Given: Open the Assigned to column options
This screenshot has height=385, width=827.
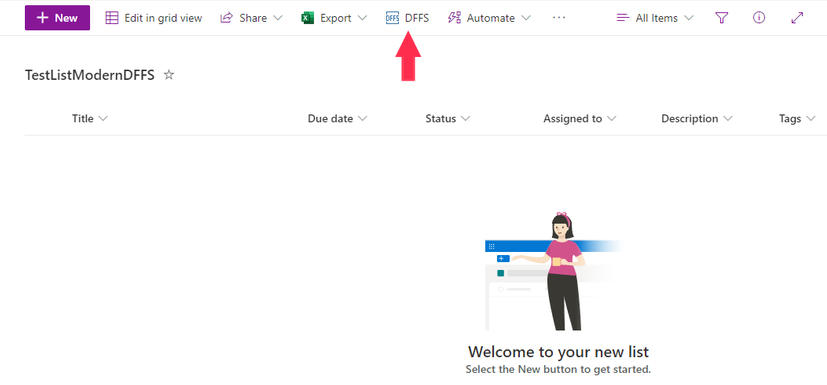Looking at the screenshot, I should pos(580,119).
